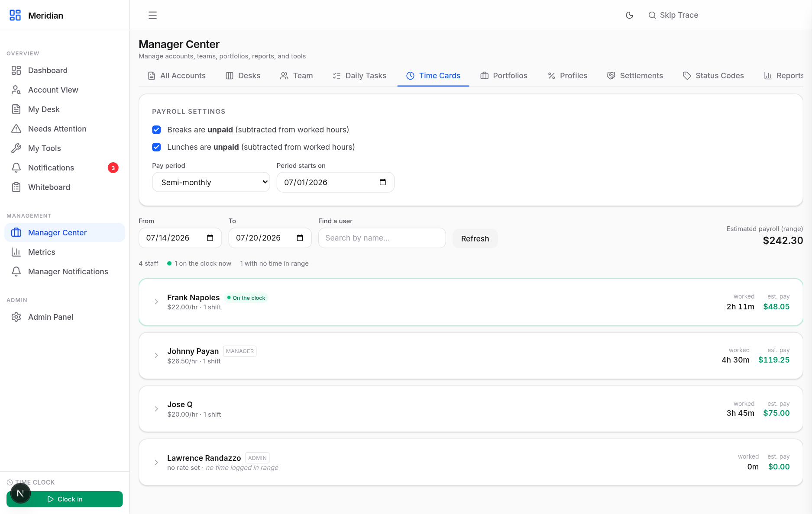Select the Portfolios tab
812x514 pixels.
pyautogui.click(x=504, y=76)
